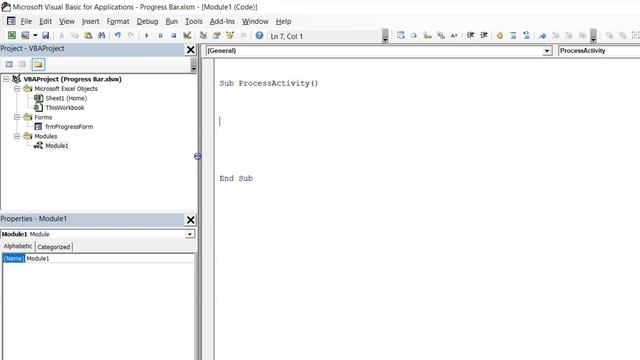Screen dimensions: 640x360
Task: Click the Complete Word icon
Action: 454,36
